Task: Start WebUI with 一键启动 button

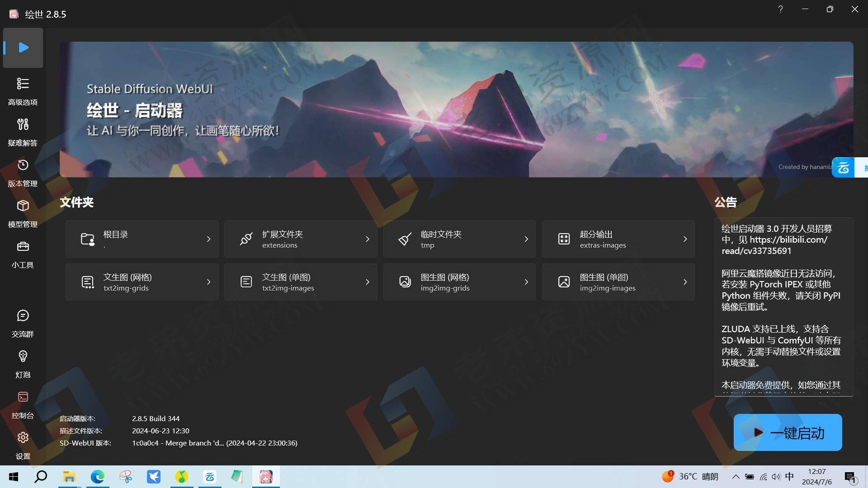Action: pyautogui.click(x=788, y=432)
